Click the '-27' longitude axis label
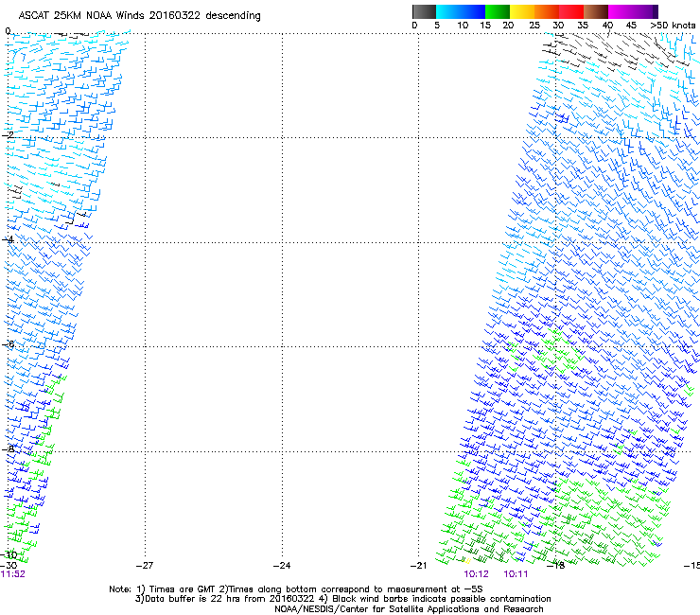This screenshot has width=700, height=615. 145,566
